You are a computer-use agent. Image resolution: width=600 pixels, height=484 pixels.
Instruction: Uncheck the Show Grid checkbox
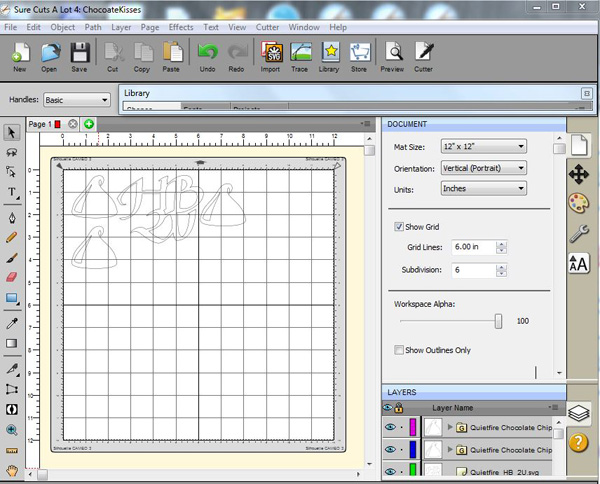click(x=399, y=227)
